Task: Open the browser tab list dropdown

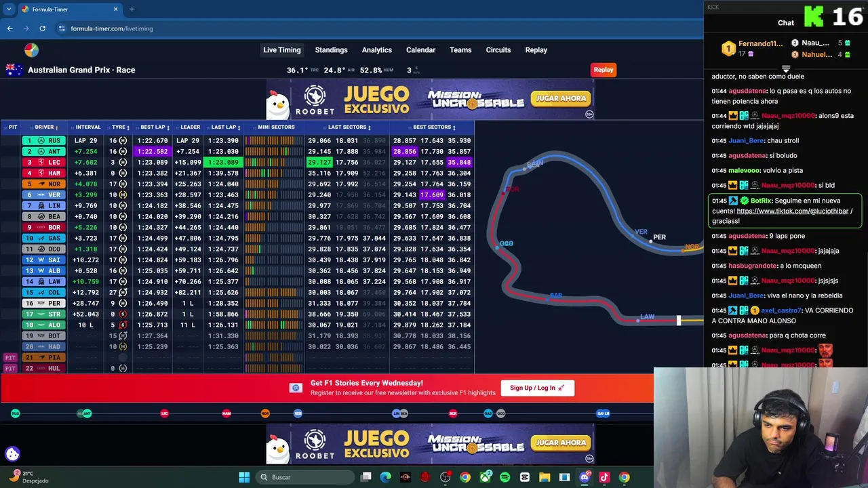Action: 9,9
